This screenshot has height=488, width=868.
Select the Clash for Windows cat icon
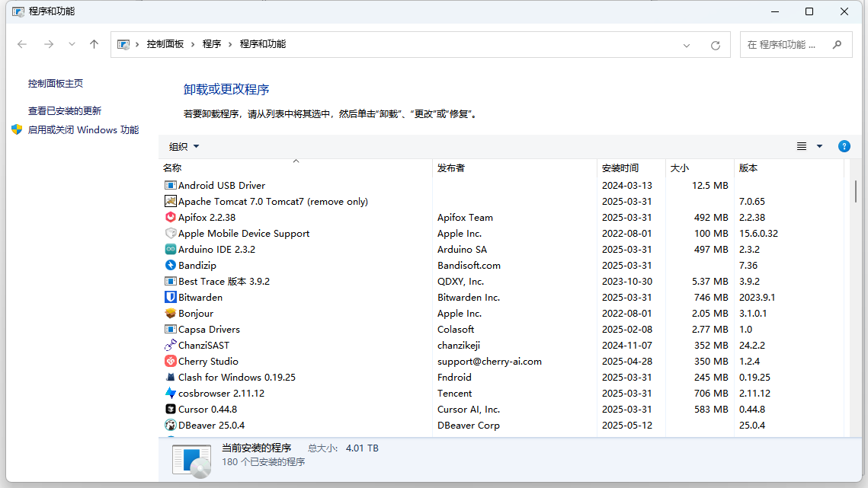tap(171, 378)
